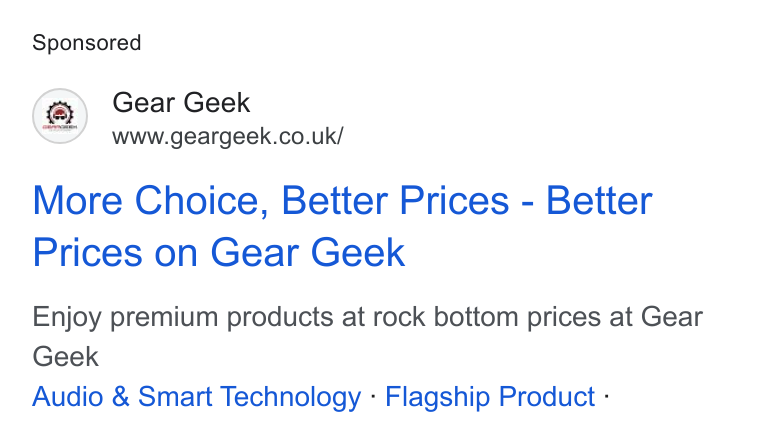760x440 pixels.
Task: Click "Prices on Gear Geek" headline line
Action: pos(219,252)
